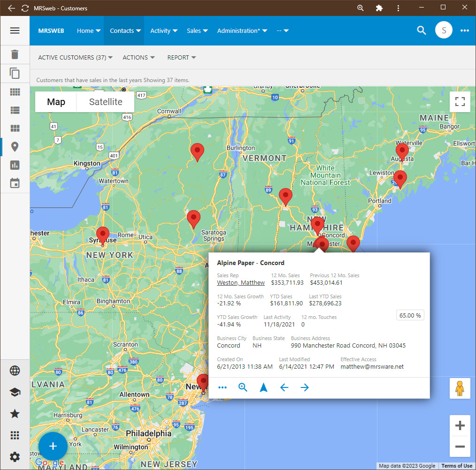Open browser extensions puzzle icon

click(x=379, y=8)
